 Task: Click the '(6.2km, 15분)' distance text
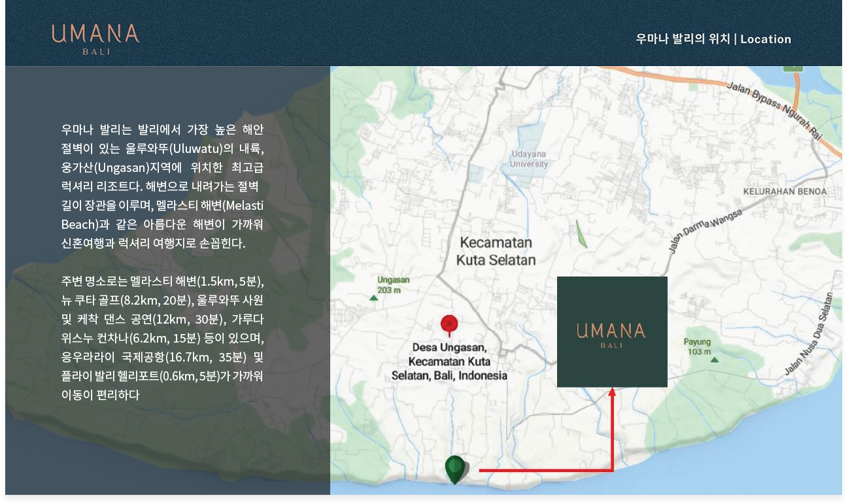click(x=164, y=339)
